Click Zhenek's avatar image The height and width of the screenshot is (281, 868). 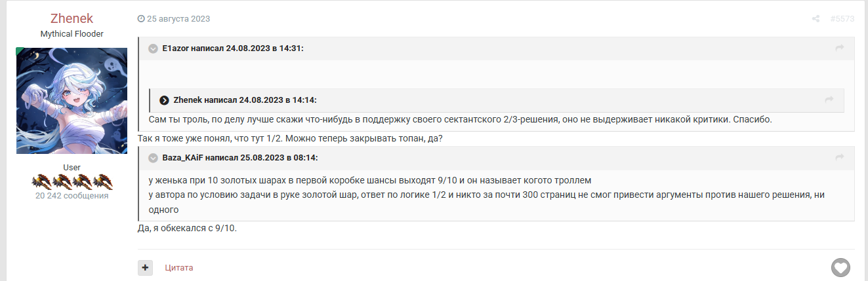[x=72, y=101]
